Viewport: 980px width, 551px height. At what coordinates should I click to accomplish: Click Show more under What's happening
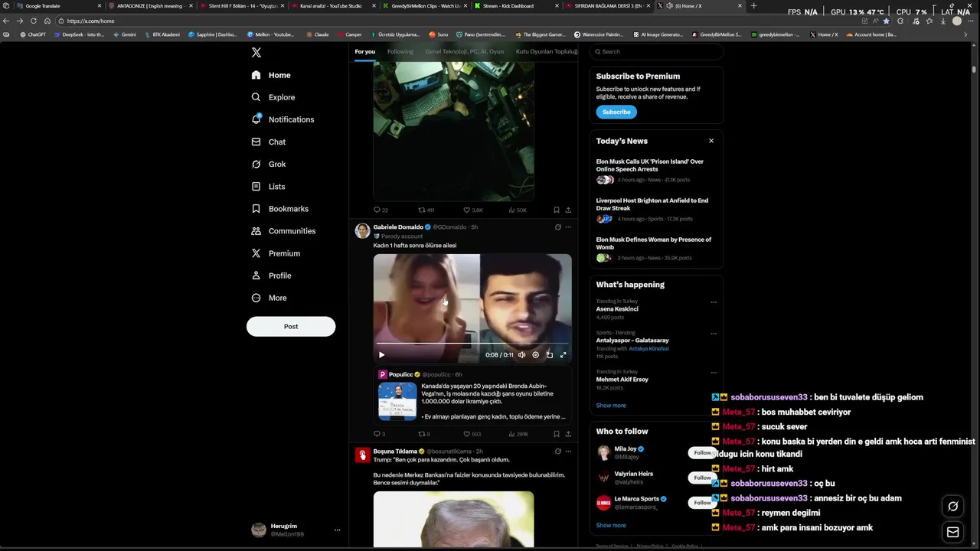[611, 406]
